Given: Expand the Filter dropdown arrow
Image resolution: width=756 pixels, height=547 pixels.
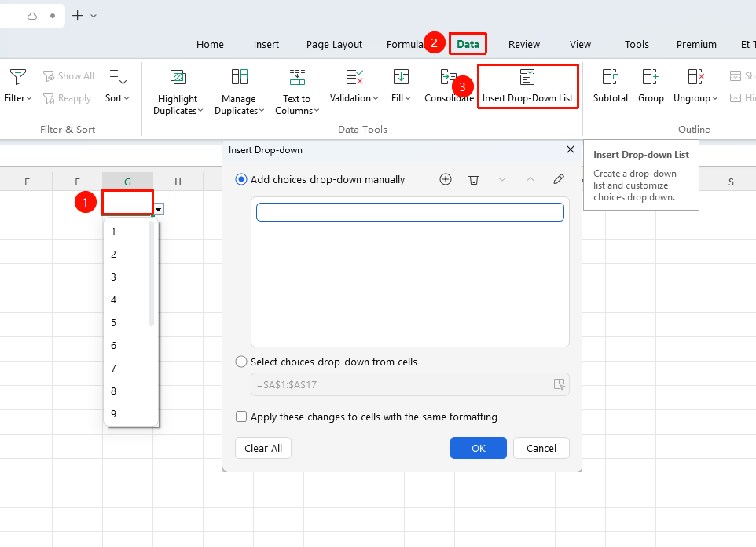Looking at the screenshot, I should coord(29,98).
